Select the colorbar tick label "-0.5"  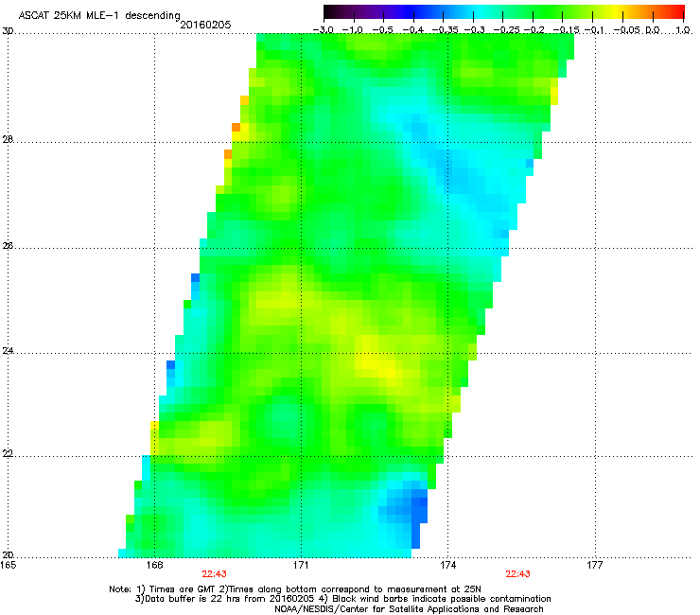click(383, 30)
